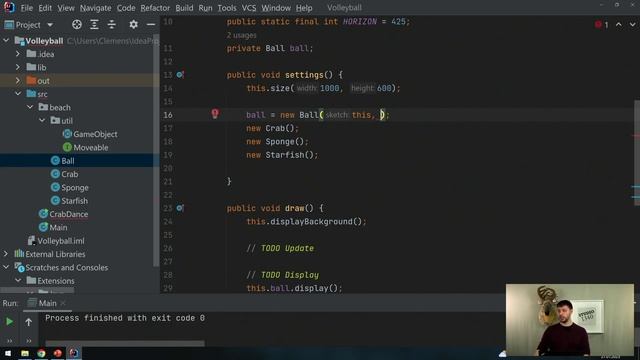Jump to previous highlighted error arrow
The image size is (640, 360).
pyautogui.click(x=619, y=24)
